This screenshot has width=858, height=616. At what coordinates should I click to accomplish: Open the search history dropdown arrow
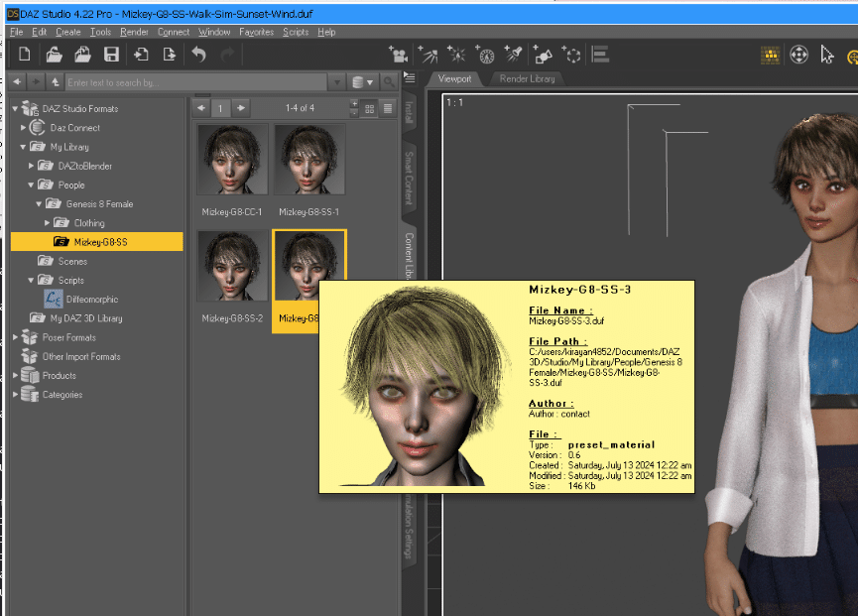pyautogui.click(x=337, y=82)
